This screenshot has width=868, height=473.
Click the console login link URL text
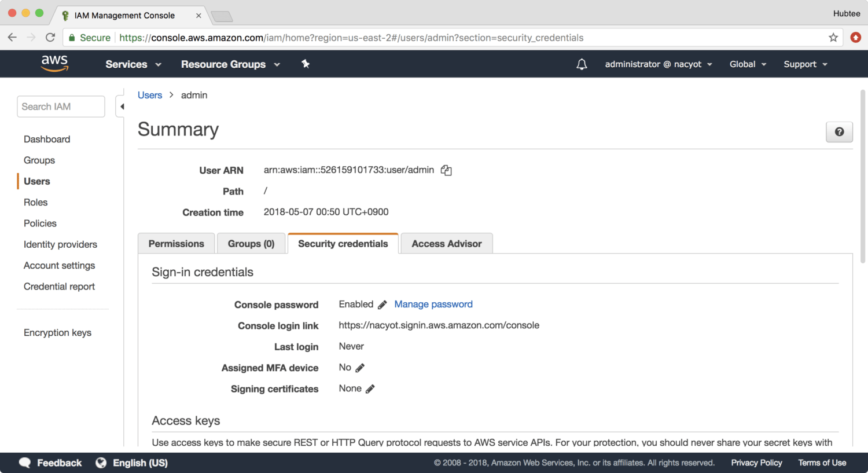tap(439, 325)
